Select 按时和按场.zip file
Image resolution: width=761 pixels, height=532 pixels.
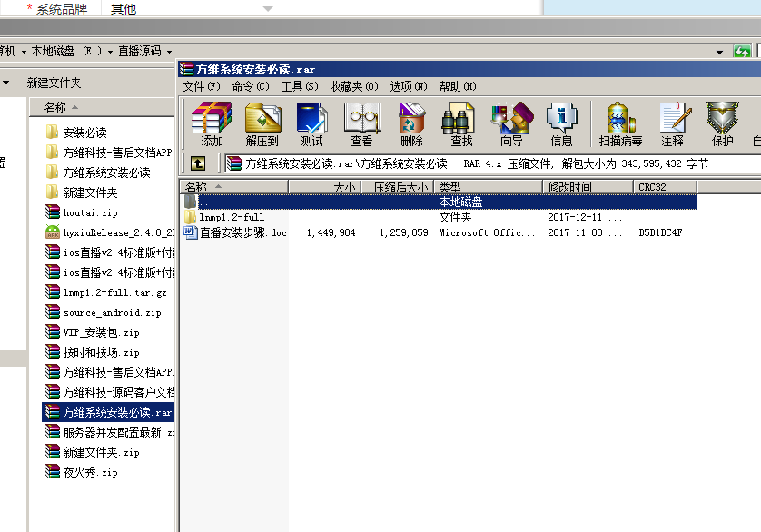coord(93,352)
